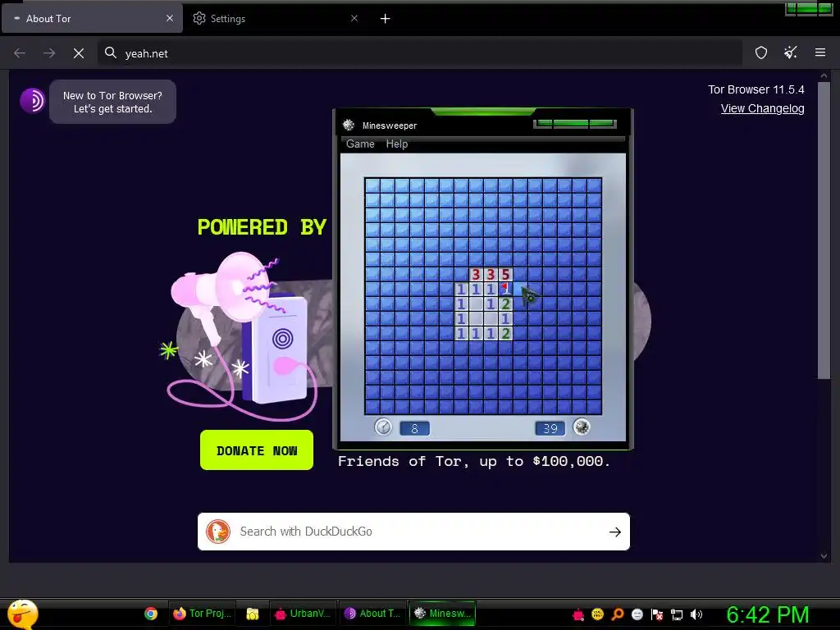This screenshot has height=630, width=840.
Task: Click the tray pink robot icon
Action: point(578,614)
